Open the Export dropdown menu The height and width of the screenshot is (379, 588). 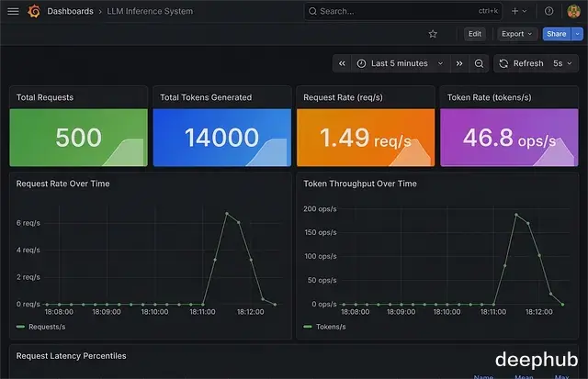click(517, 34)
